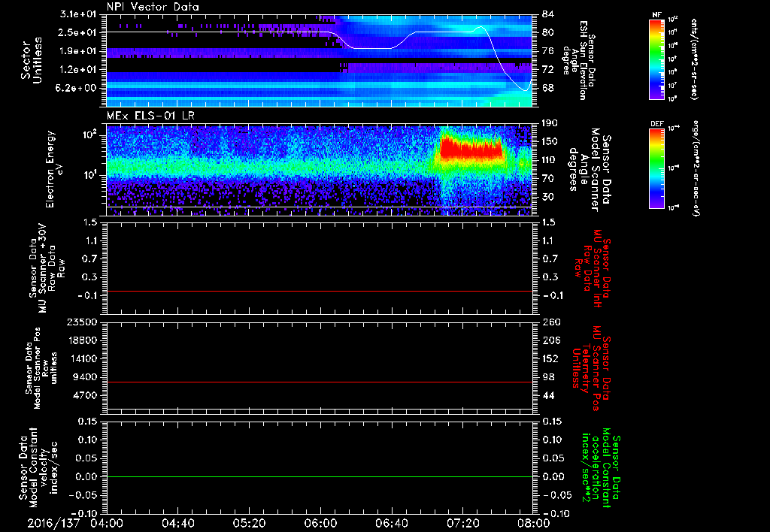Screen dimensions: 770x532
Task: Click the 04:00 time axis label
Action: coord(107,522)
